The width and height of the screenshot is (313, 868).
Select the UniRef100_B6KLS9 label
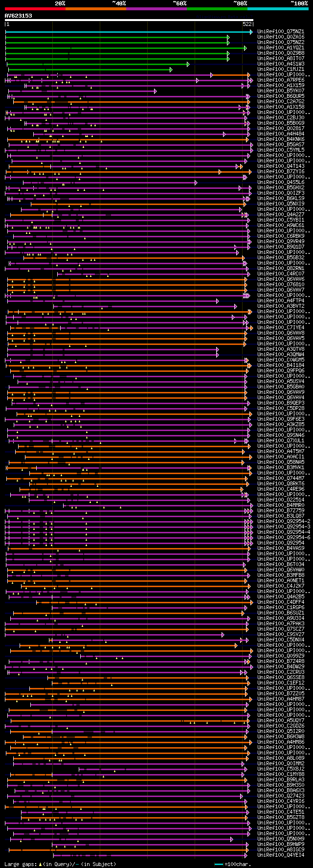(x=281, y=199)
